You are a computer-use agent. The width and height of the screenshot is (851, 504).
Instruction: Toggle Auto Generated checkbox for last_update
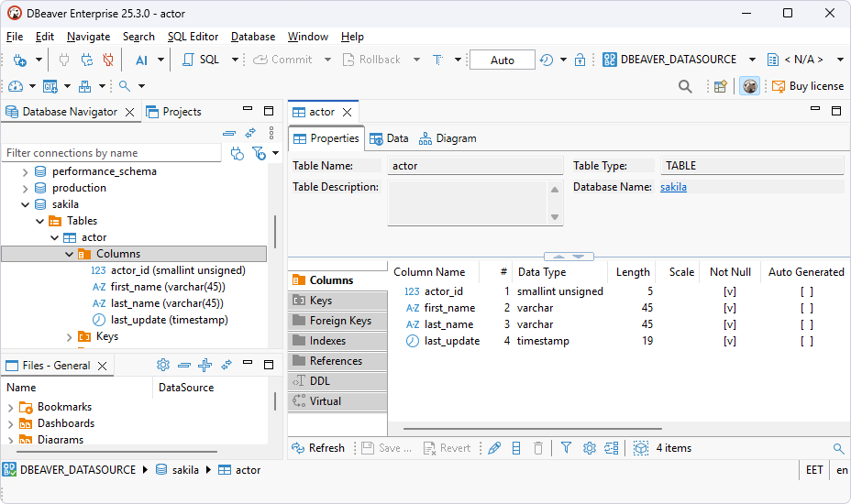click(806, 341)
